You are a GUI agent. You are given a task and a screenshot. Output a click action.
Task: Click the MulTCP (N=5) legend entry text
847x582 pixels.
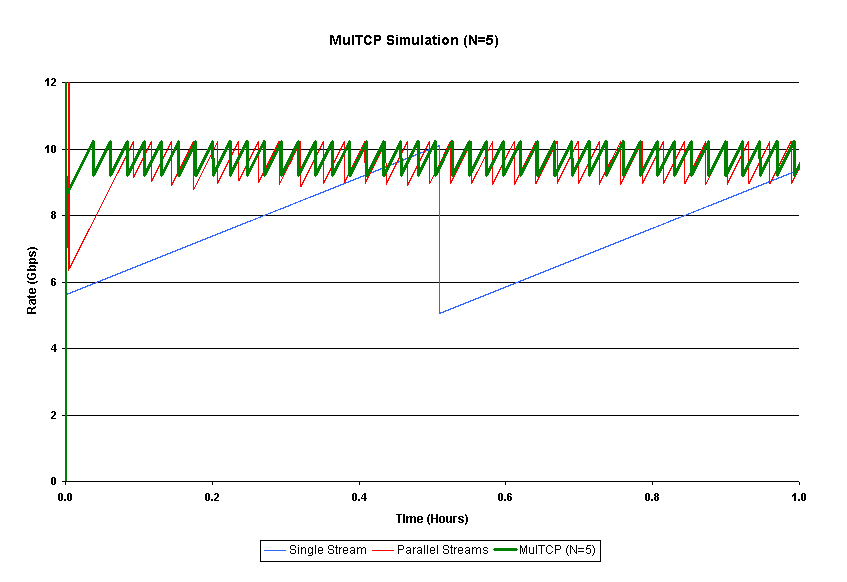(557, 550)
